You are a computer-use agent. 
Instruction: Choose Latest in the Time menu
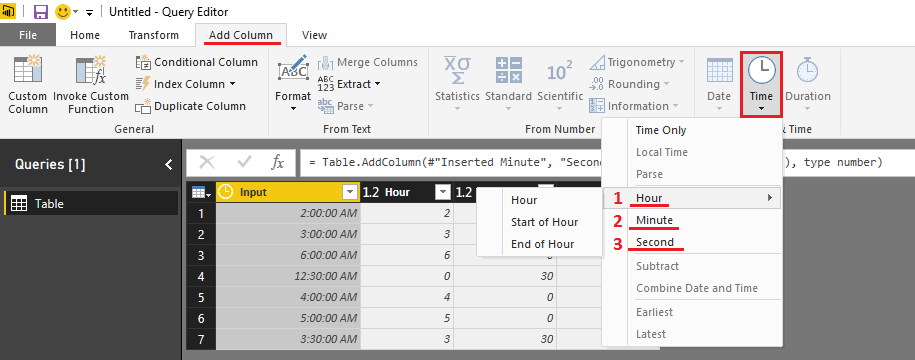point(651,334)
